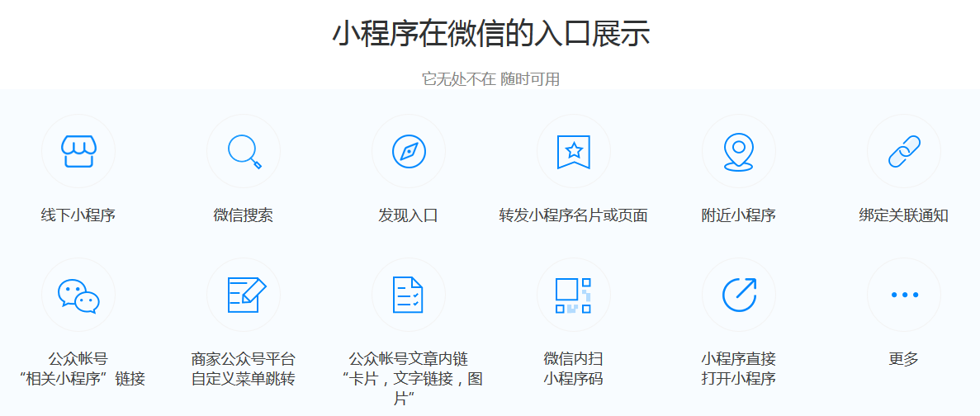Click the three-dots 更多 icon
Image resolution: width=980 pixels, height=416 pixels.
[903, 295]
